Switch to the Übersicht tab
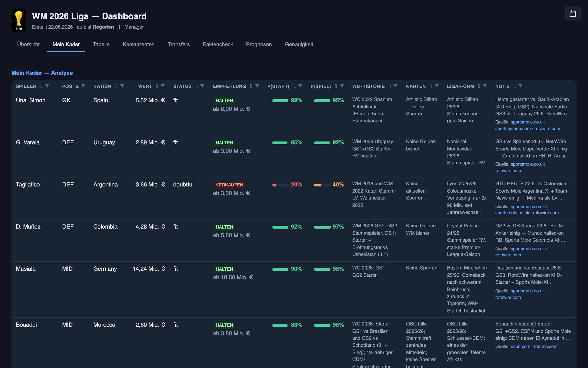Viewport: 588px width, 368px height. click(28, 44)
